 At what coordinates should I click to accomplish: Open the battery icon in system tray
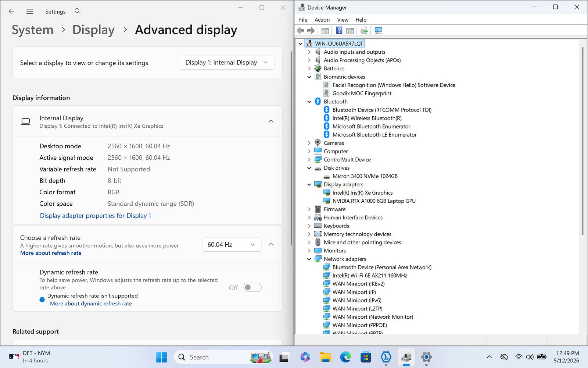point(542,357)
